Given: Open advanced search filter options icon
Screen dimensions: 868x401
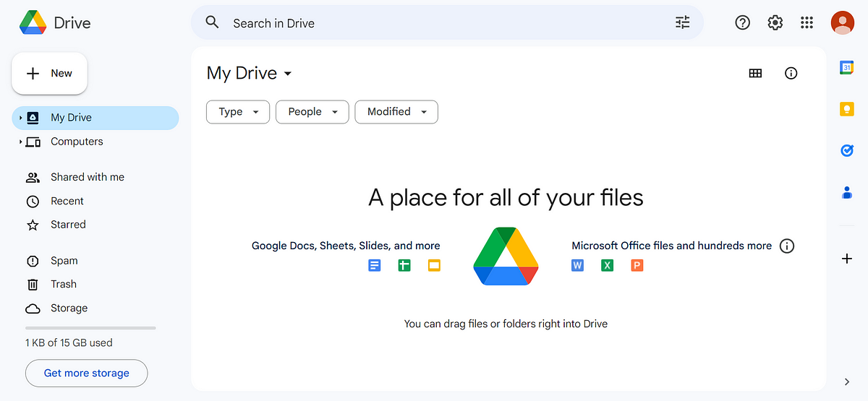Looking at the screenshot, I should pos(683,22).
